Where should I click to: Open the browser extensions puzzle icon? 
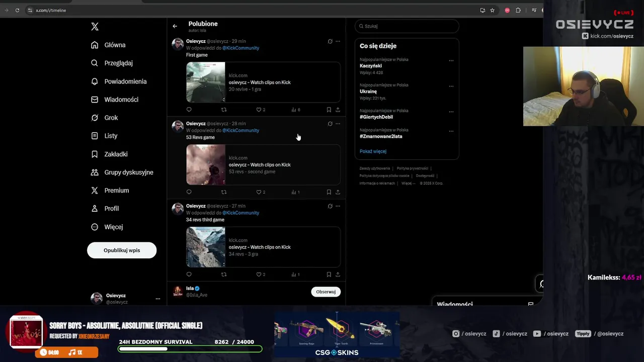[518, 10]
